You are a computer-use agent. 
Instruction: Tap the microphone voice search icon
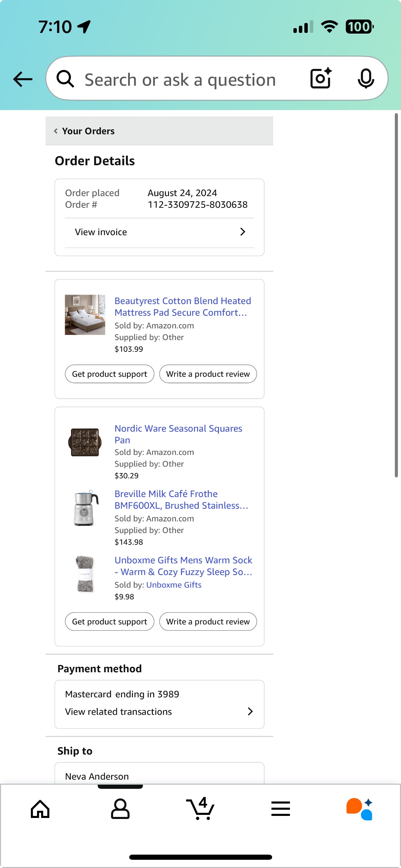pos(366,79)
